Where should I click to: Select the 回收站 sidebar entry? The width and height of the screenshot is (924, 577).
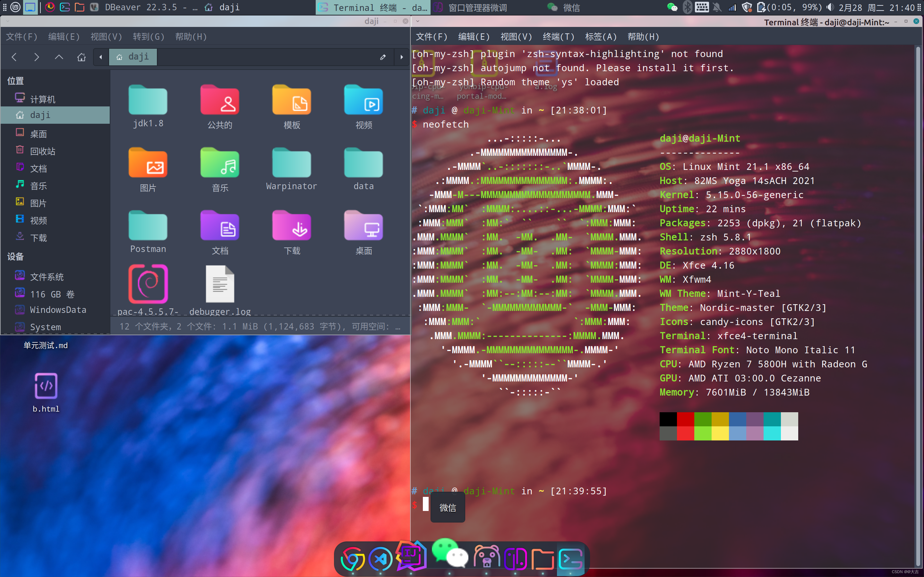[42, 151]
